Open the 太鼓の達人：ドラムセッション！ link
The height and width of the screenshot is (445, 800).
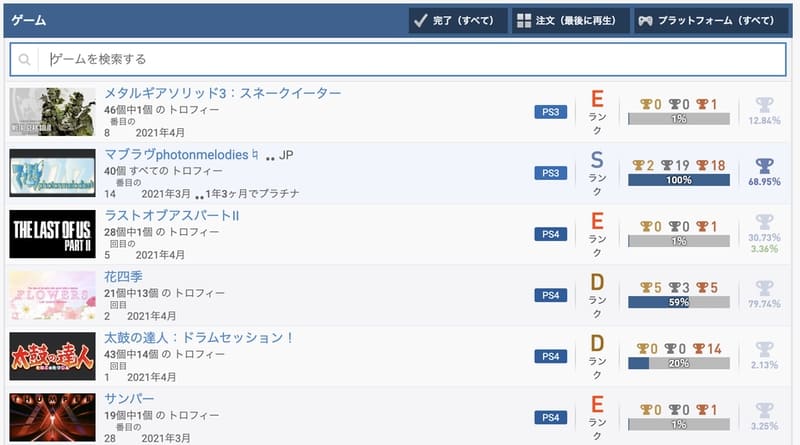(201, 338)
